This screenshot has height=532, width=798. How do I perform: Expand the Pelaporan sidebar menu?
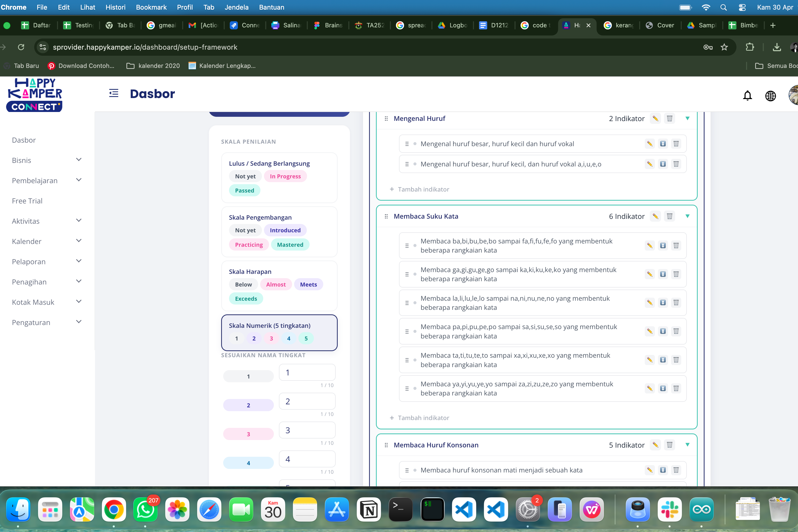(79, 261)
